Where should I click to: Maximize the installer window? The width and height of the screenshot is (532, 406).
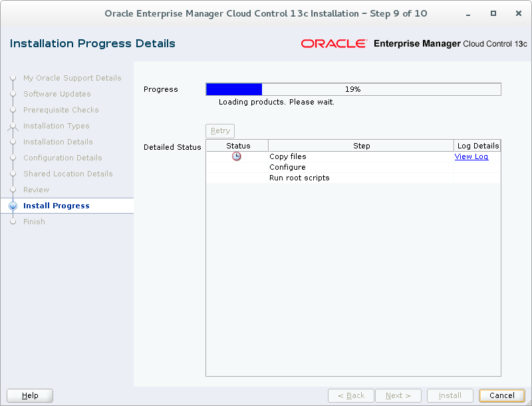(x=493, y=13)
